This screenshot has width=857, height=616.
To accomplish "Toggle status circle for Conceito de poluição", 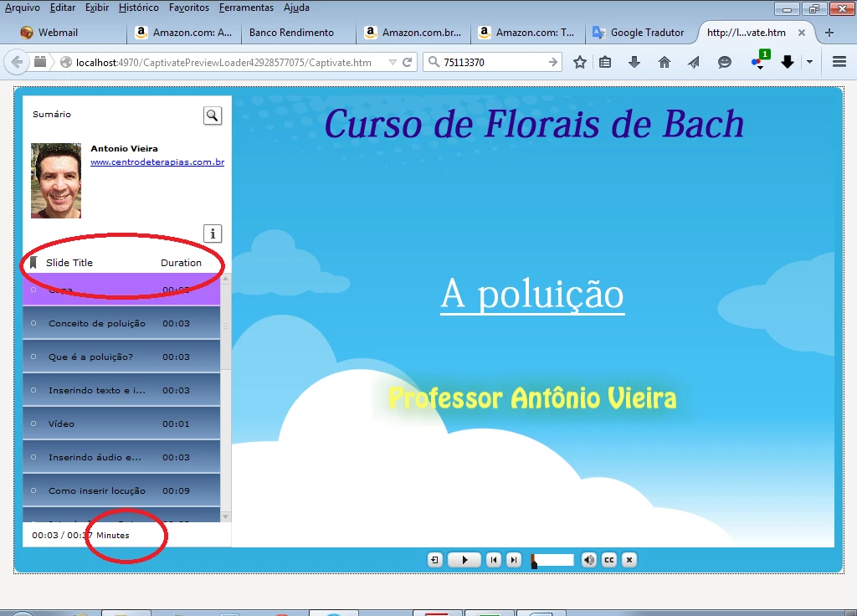I will pyautogui.click(x=33, y=323).
